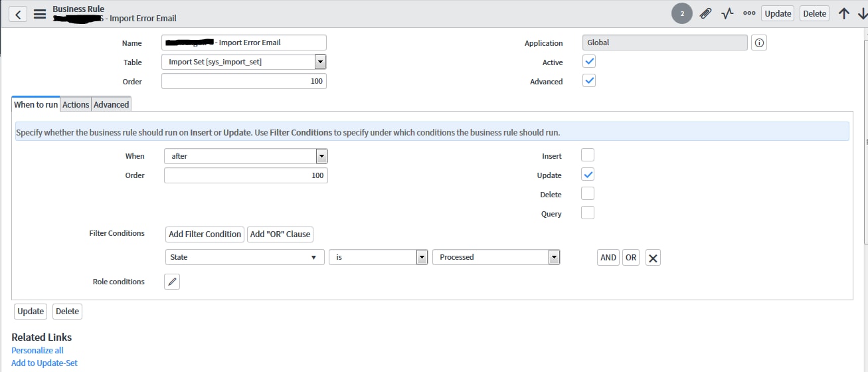Open attachments with the paperclip icon

coord(705,13)
